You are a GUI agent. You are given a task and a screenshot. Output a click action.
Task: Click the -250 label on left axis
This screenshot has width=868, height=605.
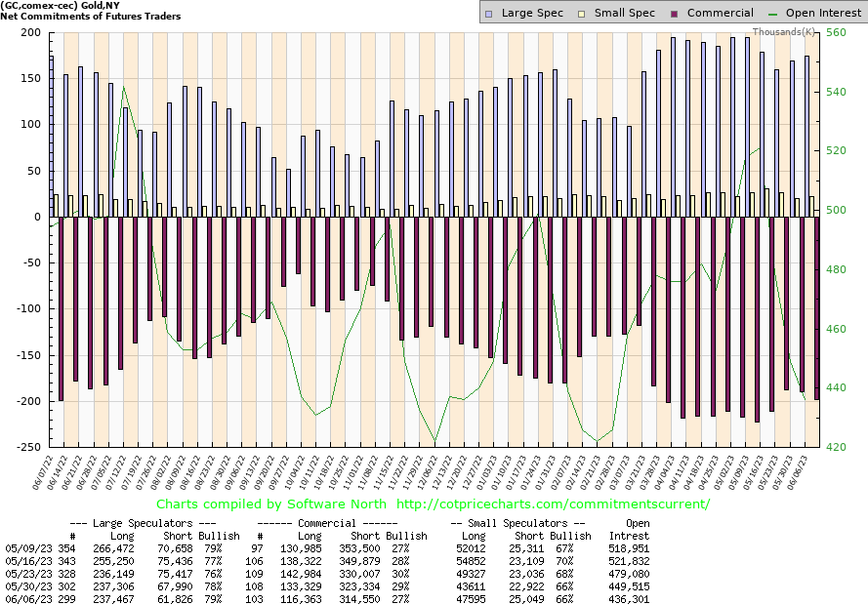click(25, 447)
